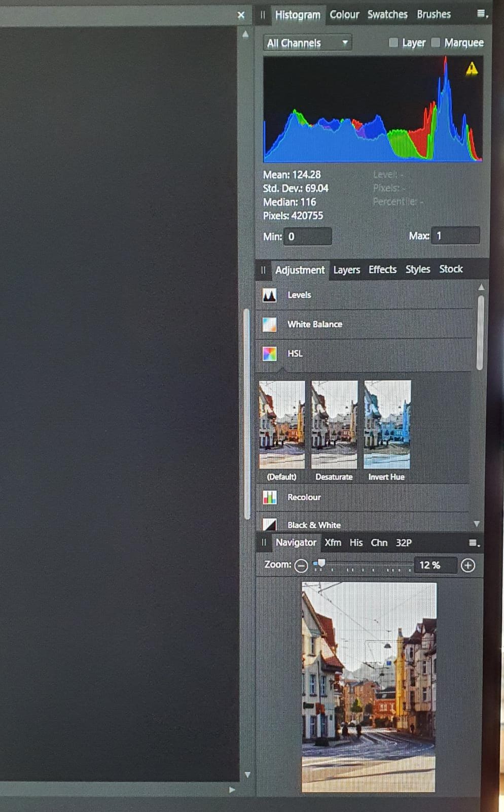Click the Mean: 124.28 readout

pyautogui.click(x=292, y=175)
